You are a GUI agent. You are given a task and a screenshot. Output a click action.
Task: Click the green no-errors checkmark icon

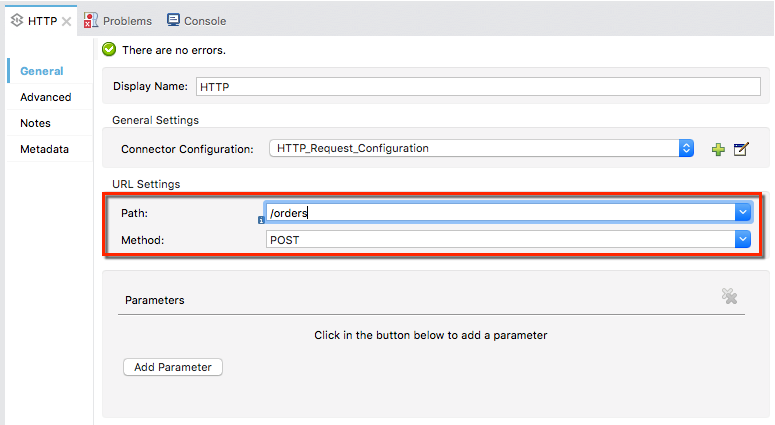(x=109, y=49)
